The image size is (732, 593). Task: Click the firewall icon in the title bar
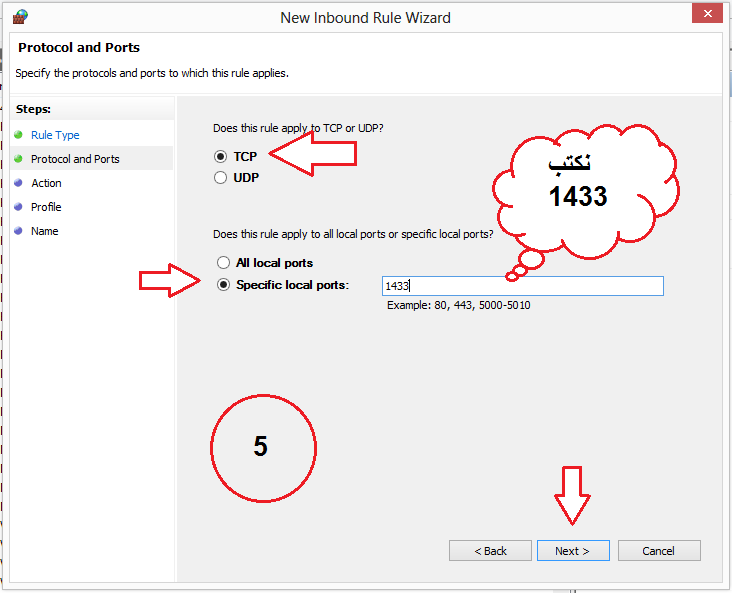(x=20, y=17)
